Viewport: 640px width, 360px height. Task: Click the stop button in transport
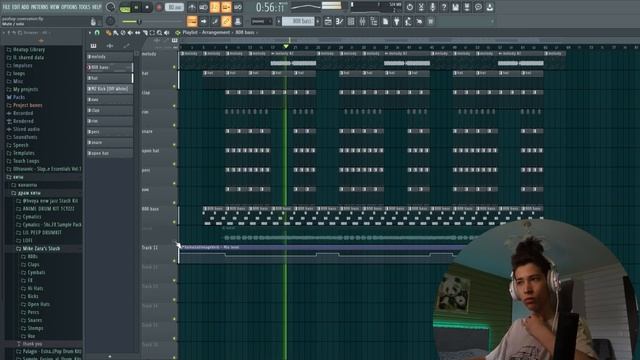(147, 7)
